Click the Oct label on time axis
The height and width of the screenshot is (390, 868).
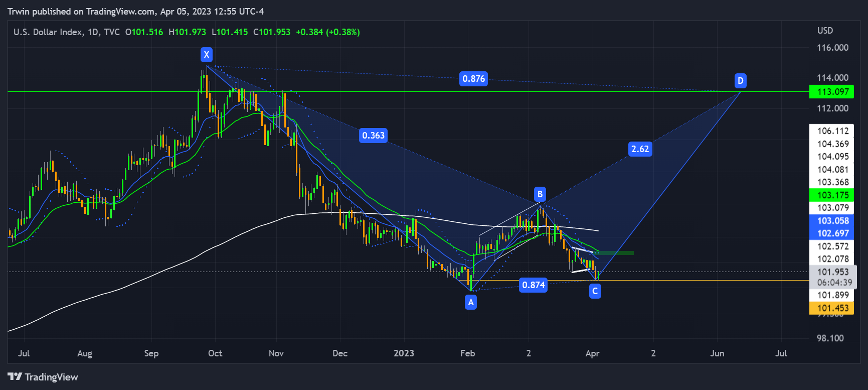(215, 353)
